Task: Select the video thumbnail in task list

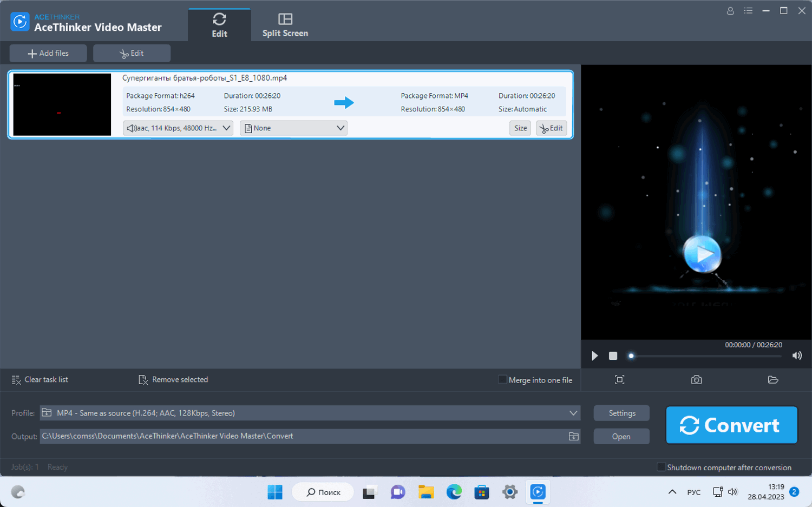Action: [x=62, y=104]
